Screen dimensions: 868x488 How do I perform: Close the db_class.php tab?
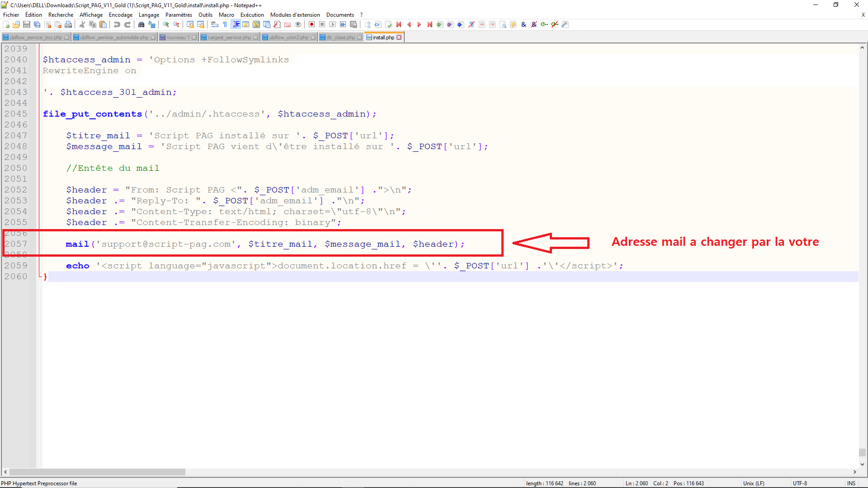point(360,38)
